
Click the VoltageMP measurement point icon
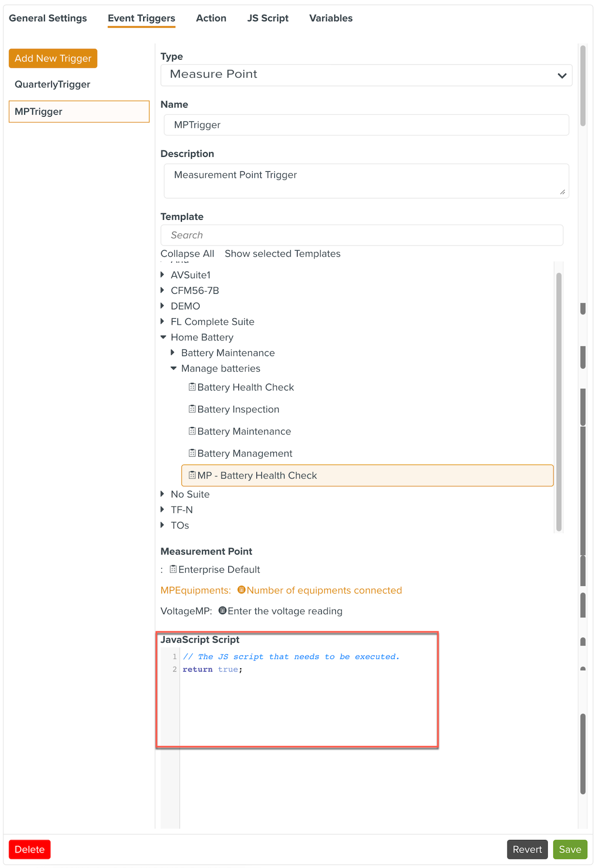[223, 611]
